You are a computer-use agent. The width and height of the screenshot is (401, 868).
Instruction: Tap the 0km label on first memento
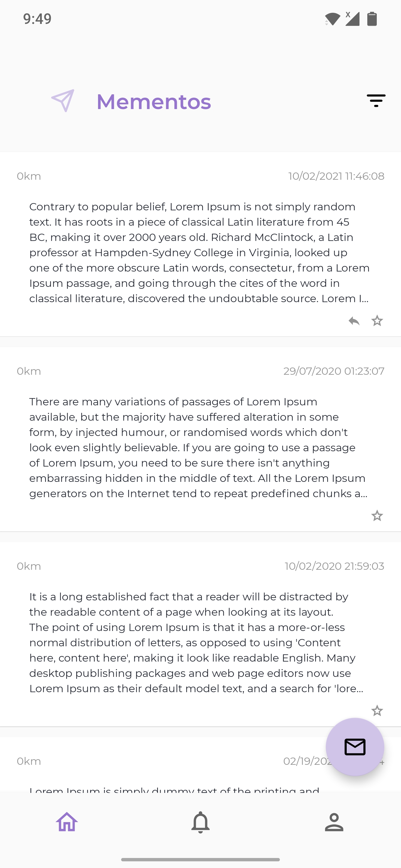(x=29, y=176)
